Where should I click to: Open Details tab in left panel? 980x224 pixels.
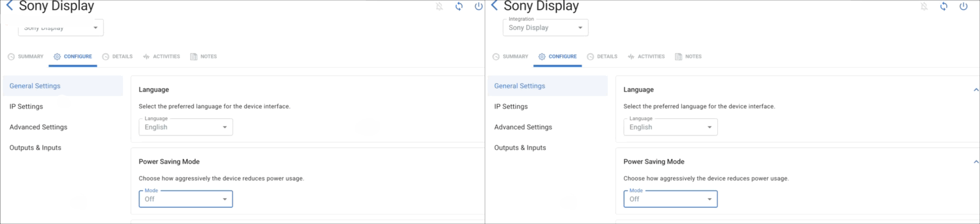click(117, 56)
